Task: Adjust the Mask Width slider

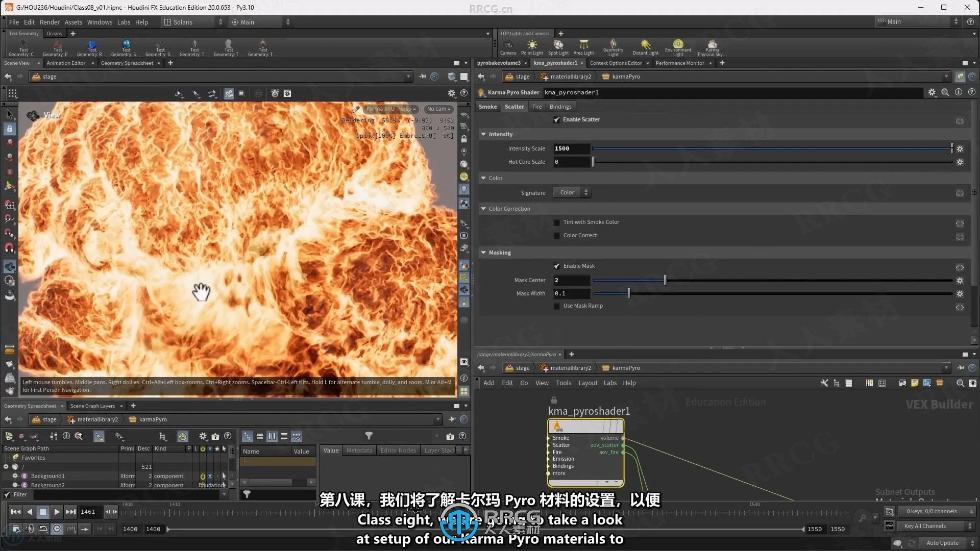Action: 772,294
